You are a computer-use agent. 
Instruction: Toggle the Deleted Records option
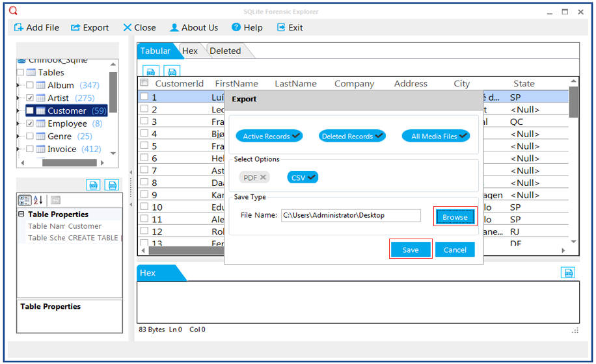[x=352, y=136]
